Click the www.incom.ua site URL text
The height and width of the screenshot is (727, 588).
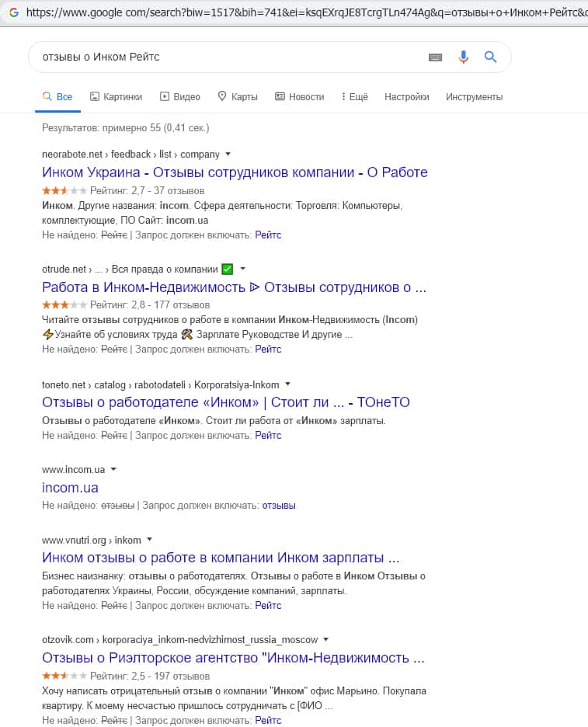73,470
